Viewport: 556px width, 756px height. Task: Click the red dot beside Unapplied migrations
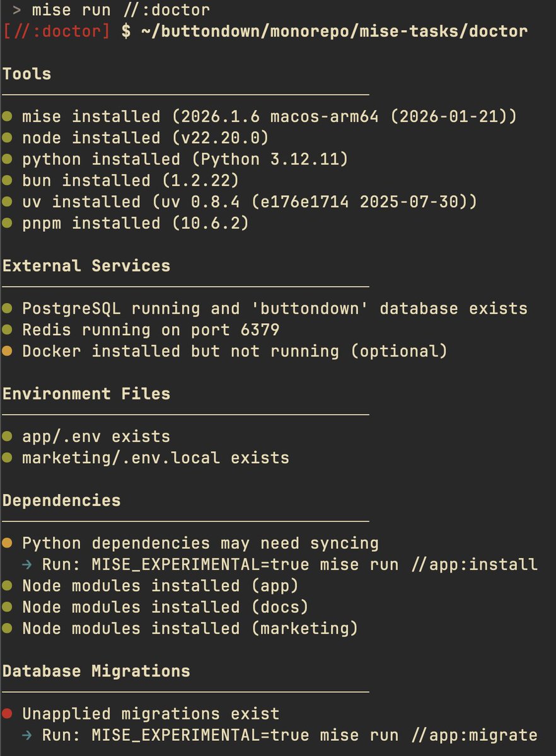[x=7, y=714]
